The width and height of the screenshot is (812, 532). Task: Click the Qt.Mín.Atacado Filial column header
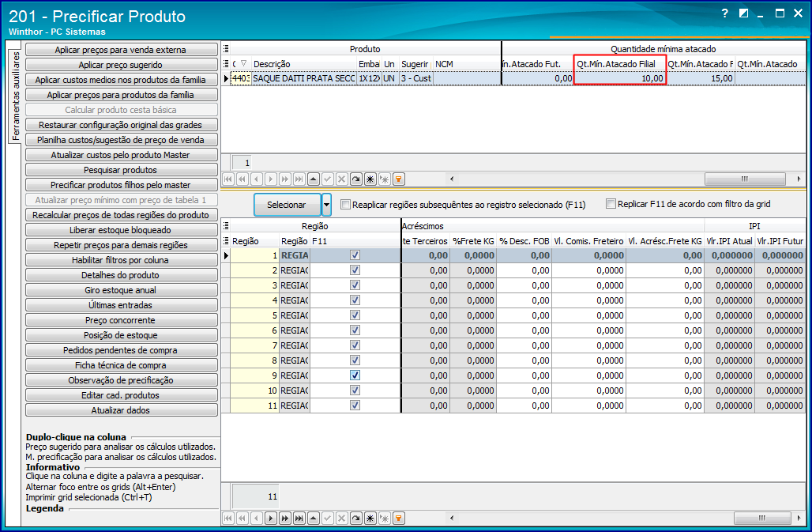(620, 64)
